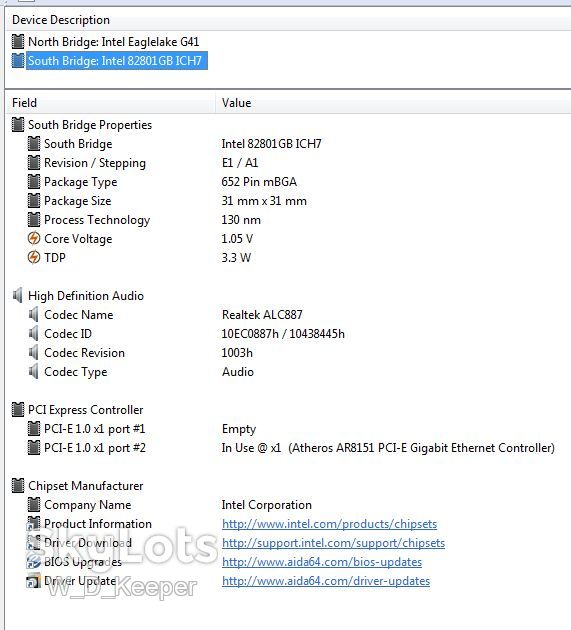Select the value Intel Corporation
The height and width of the screenshot is (630, 571).
266,505
